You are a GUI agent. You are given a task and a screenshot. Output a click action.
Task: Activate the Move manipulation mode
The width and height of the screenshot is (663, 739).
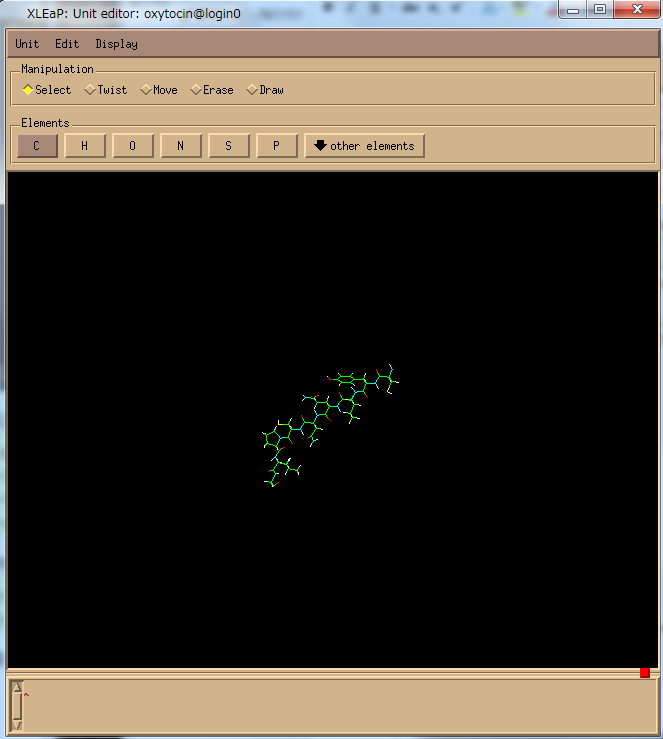click(x=159, y=90)
